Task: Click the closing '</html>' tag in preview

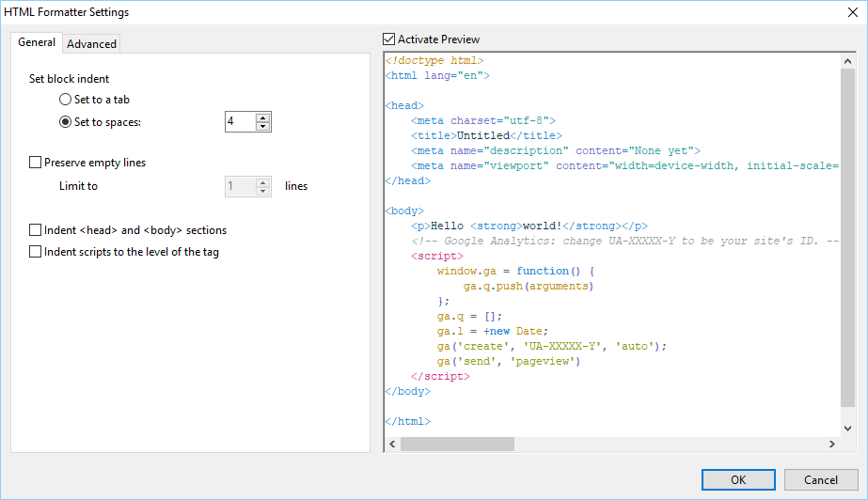Action: point(408,421)
